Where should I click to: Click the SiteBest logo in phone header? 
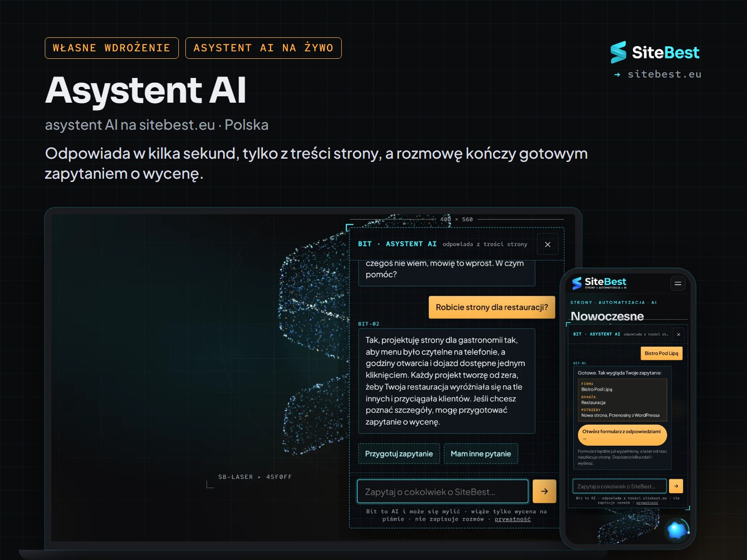click(x=599, y=282)
